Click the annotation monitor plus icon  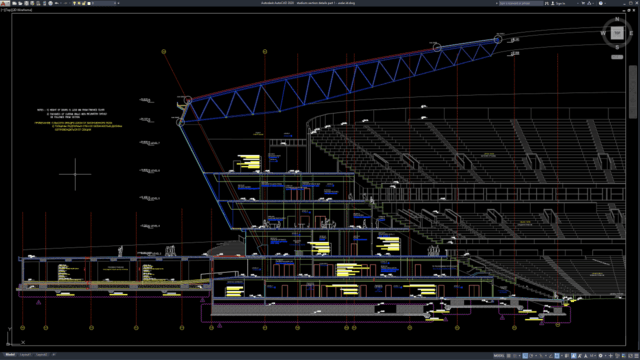611,356
